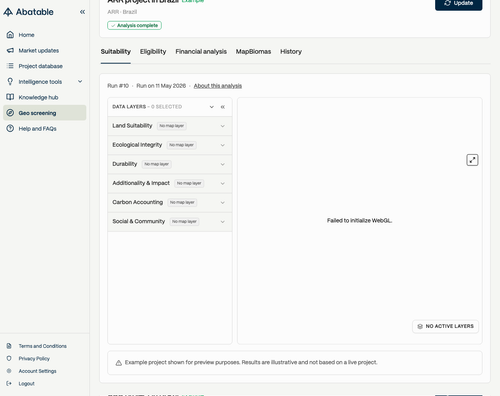Toggle Data Layers dropdown chevron
Viewport: 500px width, 396px height.
pos(211,107)
